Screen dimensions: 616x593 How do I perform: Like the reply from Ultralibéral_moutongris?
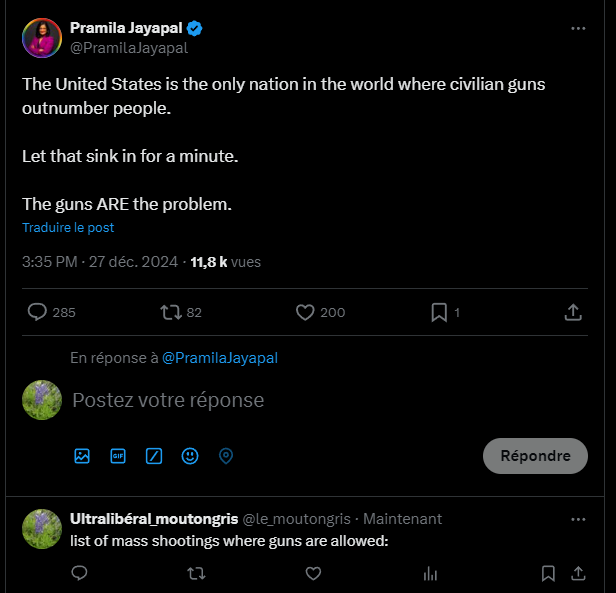313,573
